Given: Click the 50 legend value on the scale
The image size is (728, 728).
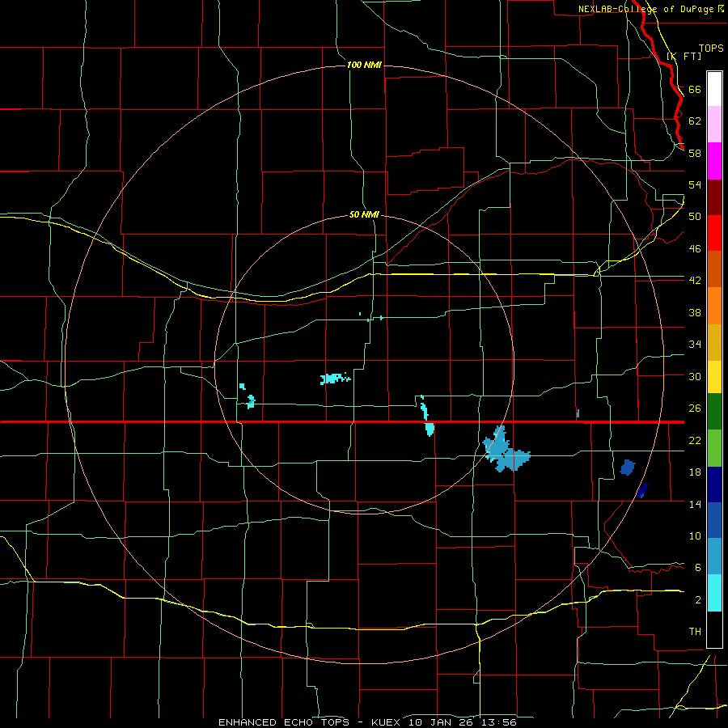Looking at the screenshot, I should [695, 217].
